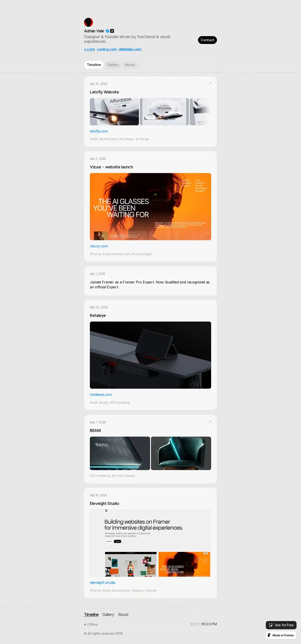Click the Framer badge beside Adrian Vale
The height and width of the screenshot is (644, 301).
click(112, 31)
